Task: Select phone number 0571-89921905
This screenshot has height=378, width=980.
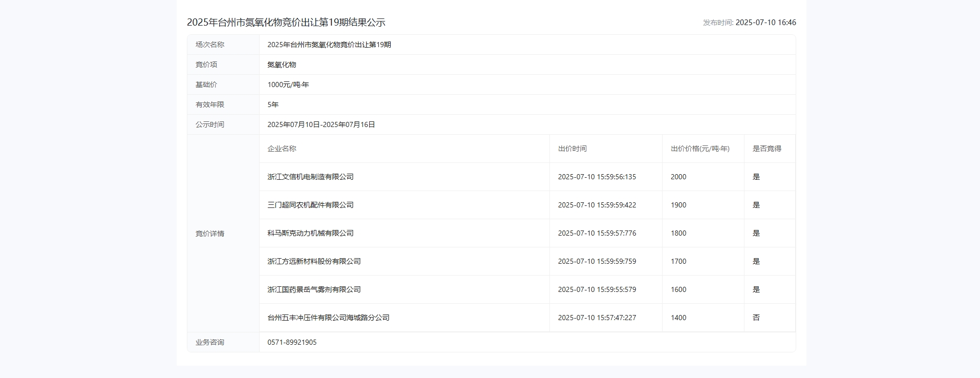Action: (x=292, y=342)
